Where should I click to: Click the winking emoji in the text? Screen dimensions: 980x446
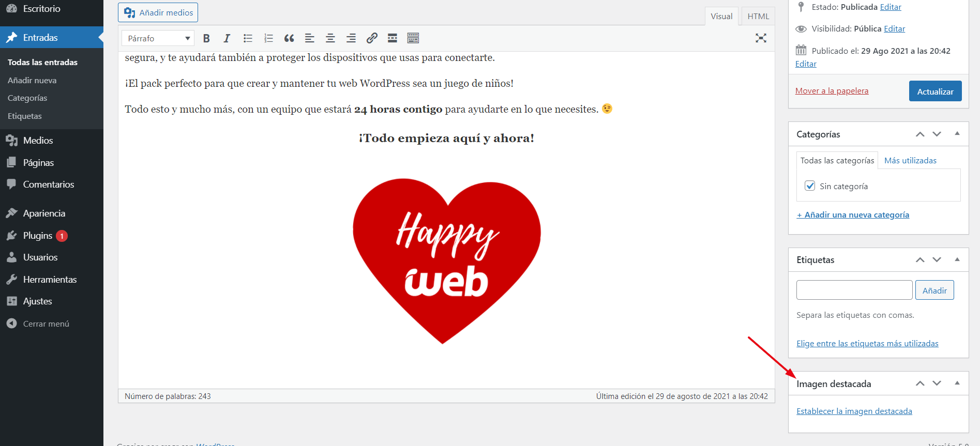point(607,109)
